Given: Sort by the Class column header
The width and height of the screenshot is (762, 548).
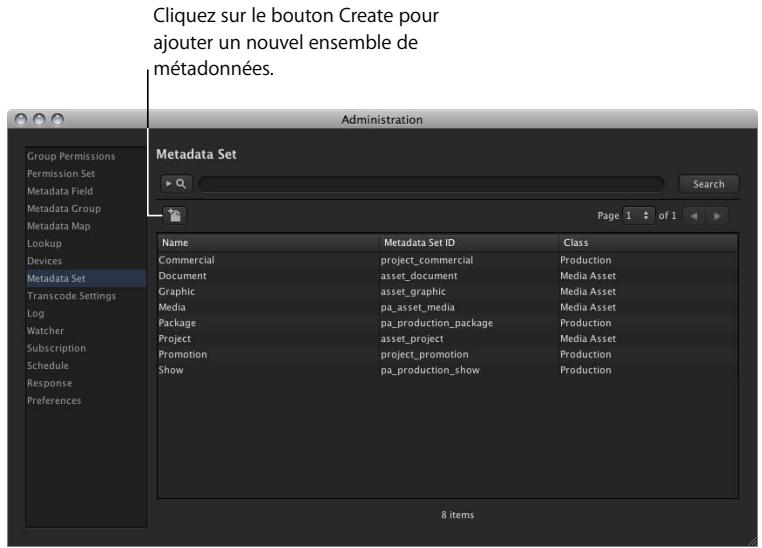Looking at the screenshot, I should click(648, 242).
